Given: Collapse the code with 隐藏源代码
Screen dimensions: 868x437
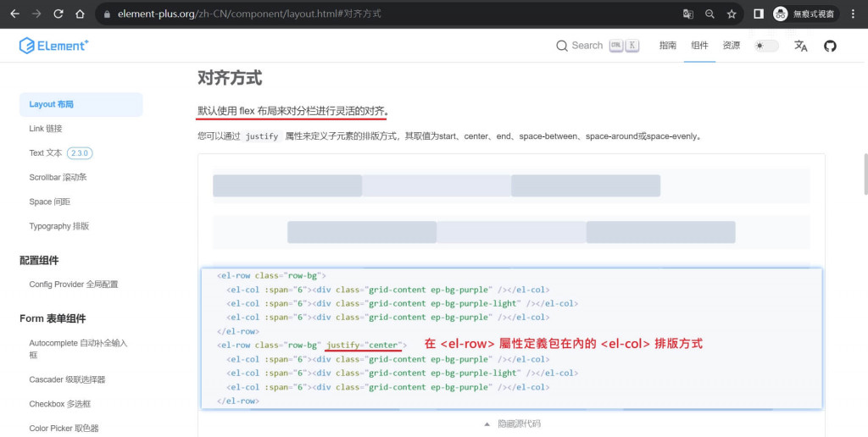Looking at the screenshot, I should [512, 423].
